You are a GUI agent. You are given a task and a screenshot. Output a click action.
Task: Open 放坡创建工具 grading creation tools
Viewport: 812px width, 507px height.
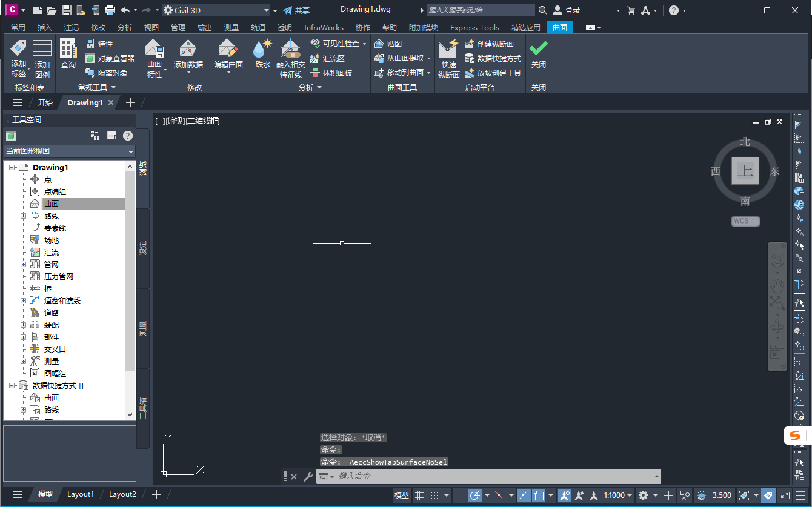493,73
